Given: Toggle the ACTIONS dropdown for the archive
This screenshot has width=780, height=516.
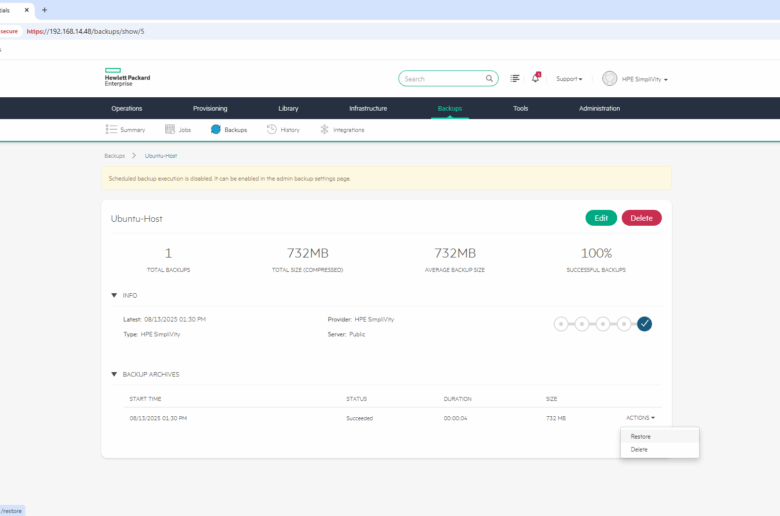Looking at the screenshot, I should (x=641, y=418).
